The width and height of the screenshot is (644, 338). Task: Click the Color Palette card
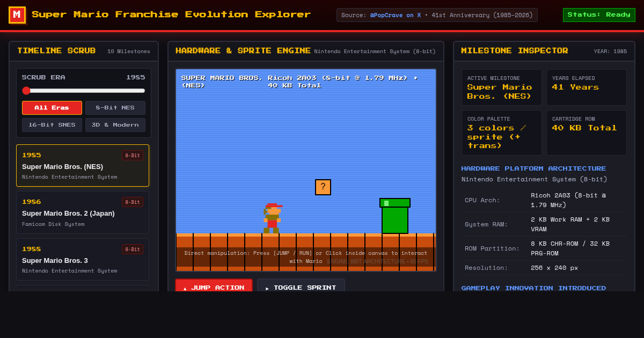502,133
